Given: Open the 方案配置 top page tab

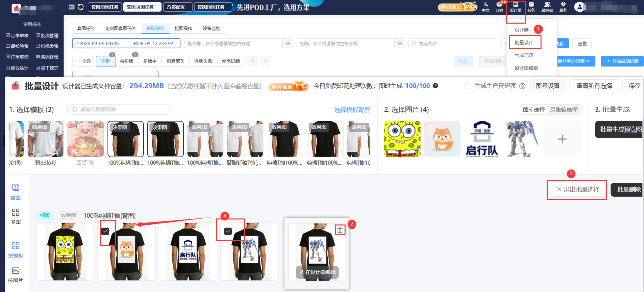Looking at the screenshot, I should [179, 7].
